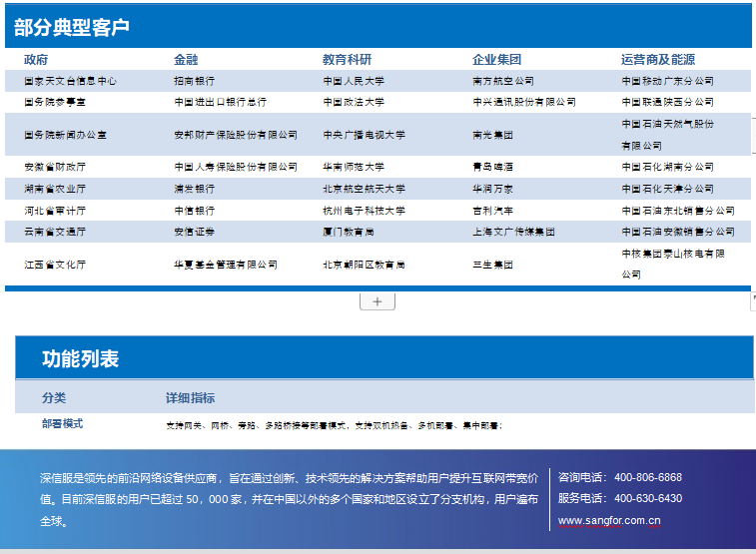Viewport: 756px width, 554px height.
Task: Click the 厦门教育局 cell
Action: pos(349,232)
